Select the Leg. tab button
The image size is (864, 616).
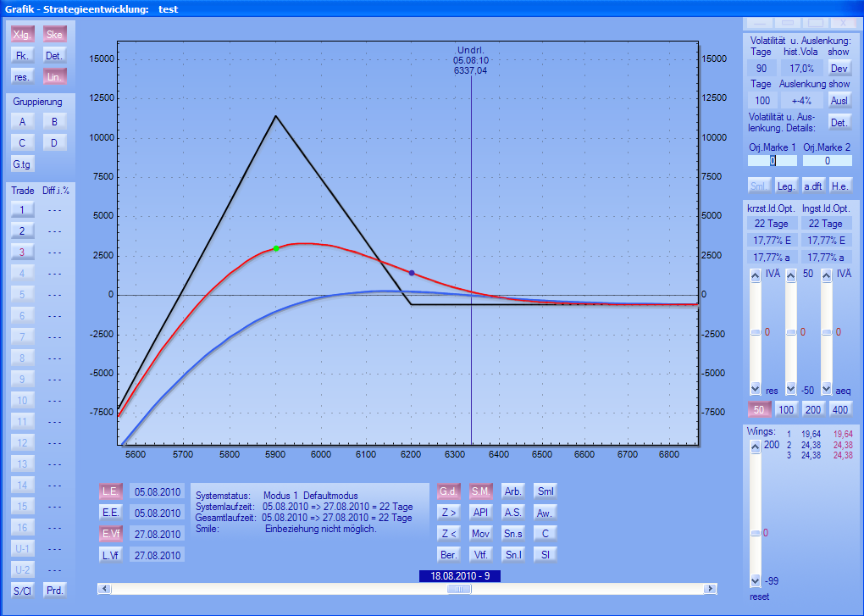point(787,186)
